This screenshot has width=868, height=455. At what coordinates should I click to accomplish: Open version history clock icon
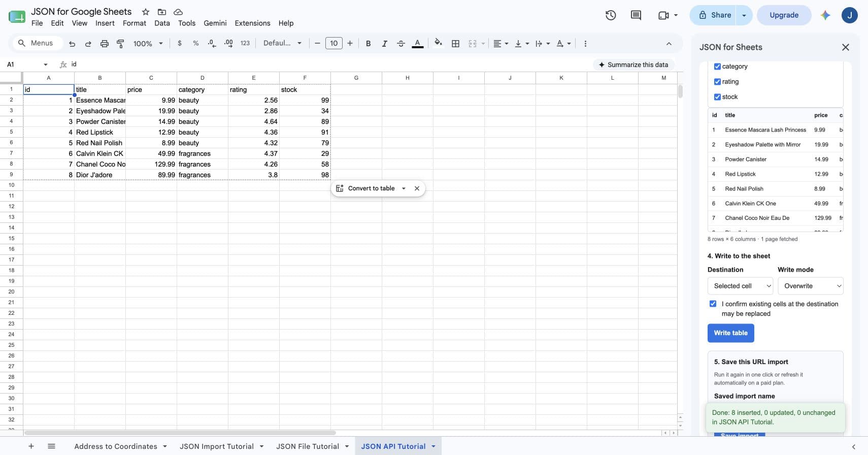pyautogui.click(x=611, y=15)
